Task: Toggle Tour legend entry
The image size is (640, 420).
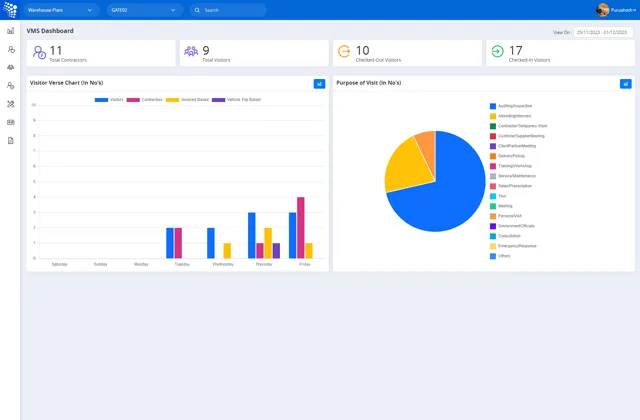Action: click(498, 196)
